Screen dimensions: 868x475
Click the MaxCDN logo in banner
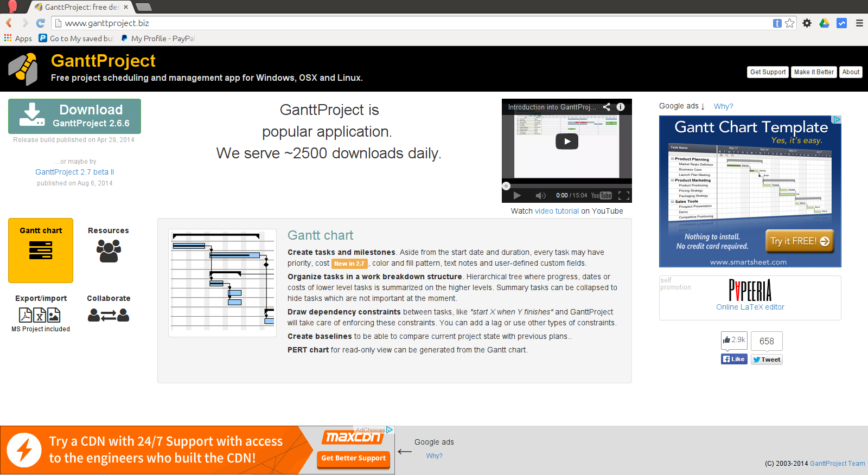[353, 437]
